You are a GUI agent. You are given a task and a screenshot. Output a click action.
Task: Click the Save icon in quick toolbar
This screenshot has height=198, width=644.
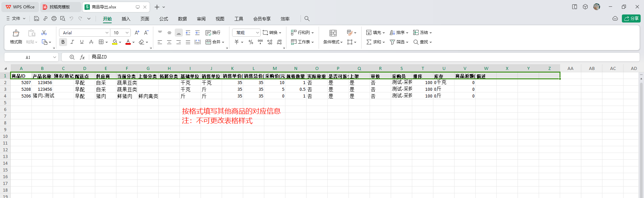37,18
